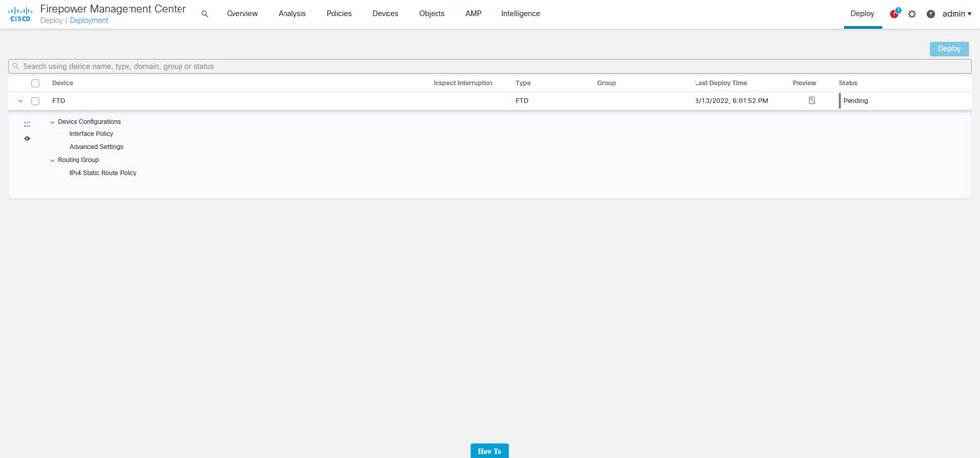The width and height of the screenshot is (980, 458).
Task: Open the admin user dropdown
Action: pyautogui.click(x=956, y=13)
